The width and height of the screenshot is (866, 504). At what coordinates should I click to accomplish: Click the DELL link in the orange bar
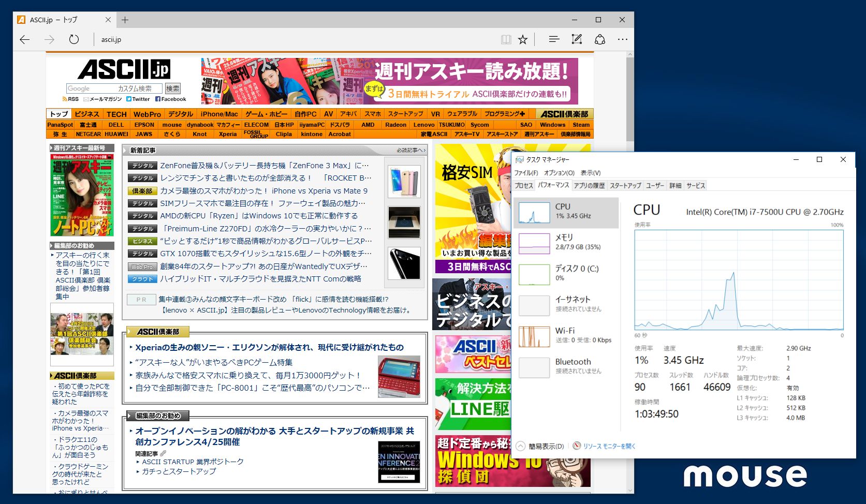(116, 125)
